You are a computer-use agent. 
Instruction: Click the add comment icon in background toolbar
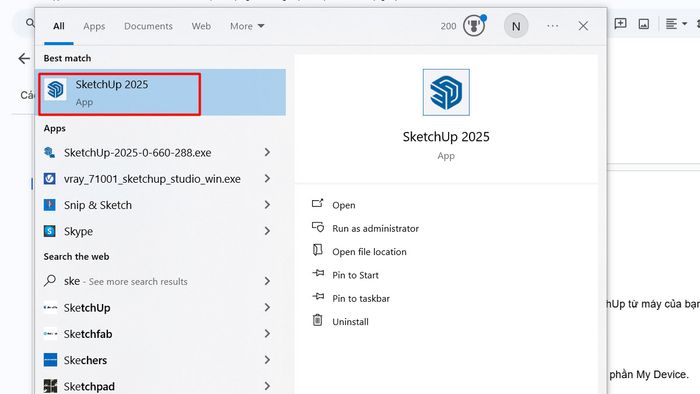click(x=621, y=24)
